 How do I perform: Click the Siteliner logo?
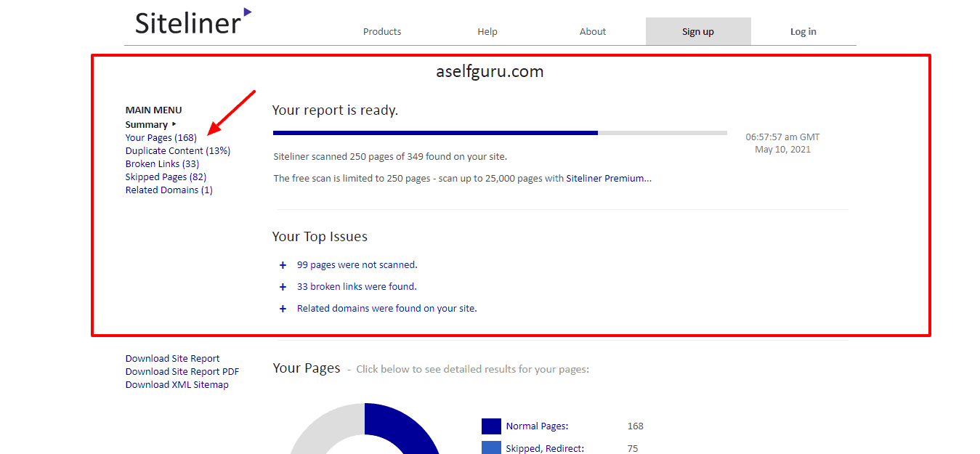point(193,22)
